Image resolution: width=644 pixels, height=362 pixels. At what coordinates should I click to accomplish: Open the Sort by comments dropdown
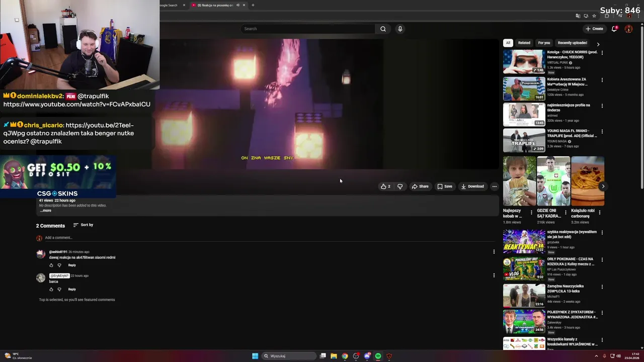[x=83, y=225]
